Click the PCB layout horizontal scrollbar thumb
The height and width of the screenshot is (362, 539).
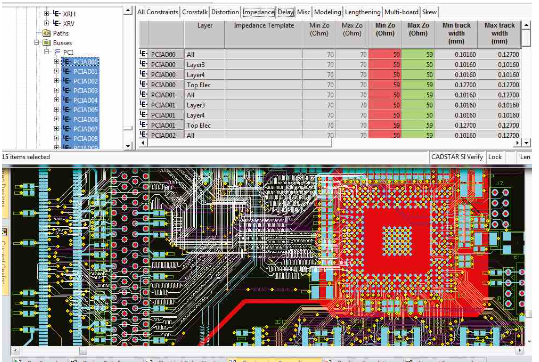coord(83,351)
